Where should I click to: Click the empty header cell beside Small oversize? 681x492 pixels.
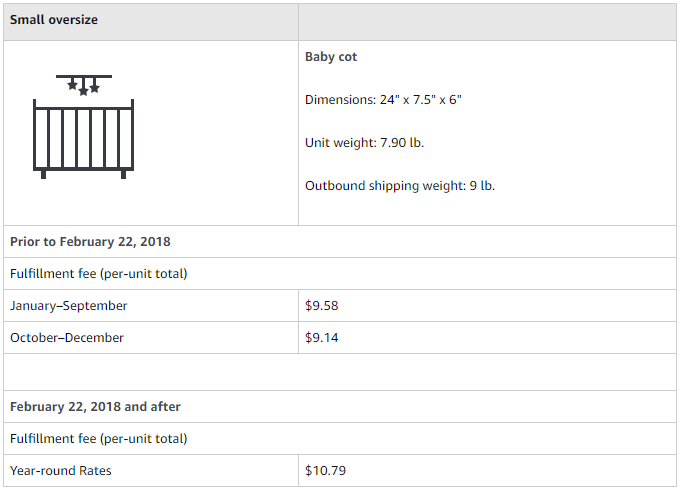[x=487, y=22]
